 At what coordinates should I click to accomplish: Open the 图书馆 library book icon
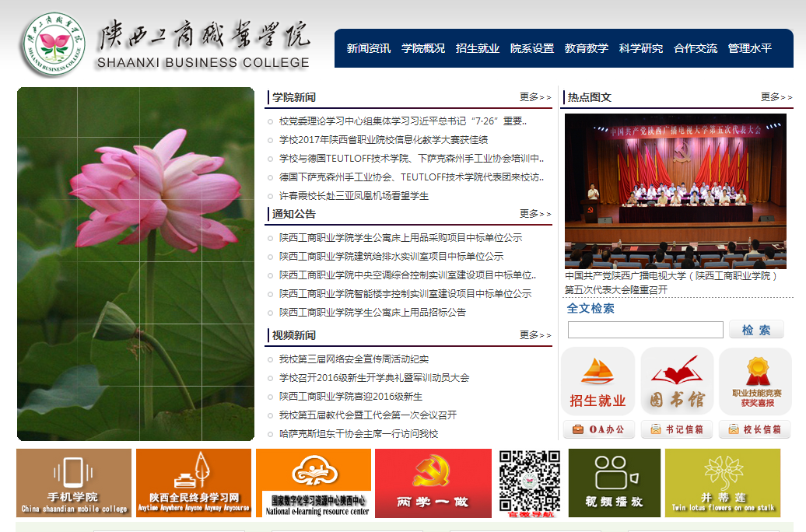[x=676, y=381]
